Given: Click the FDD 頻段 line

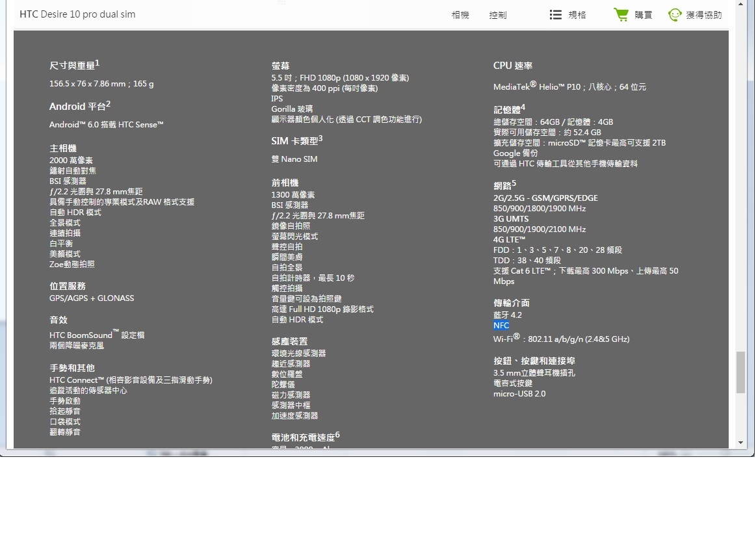Looking at the screenshot, I should (557, 250).
